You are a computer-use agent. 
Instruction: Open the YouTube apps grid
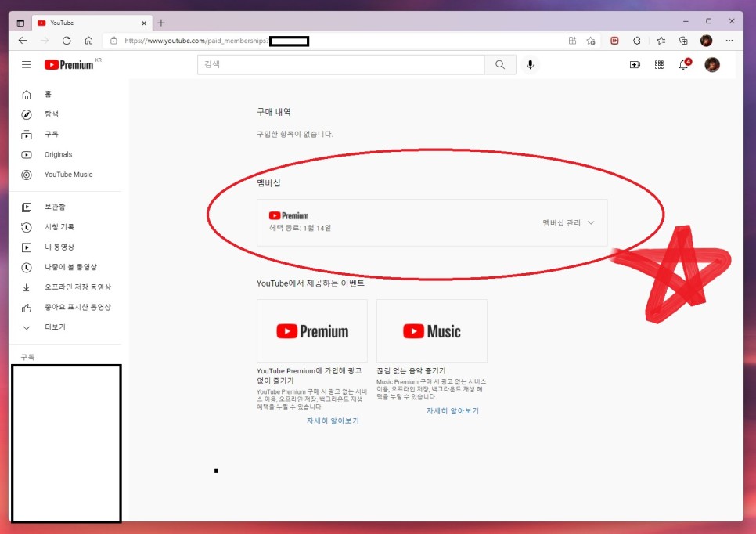659,65
